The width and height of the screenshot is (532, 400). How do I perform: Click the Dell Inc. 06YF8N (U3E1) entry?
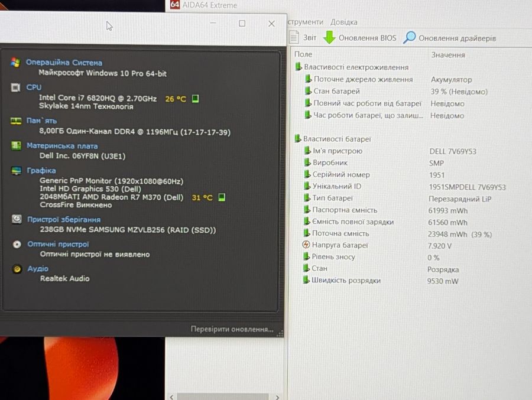[x=82, y=156]
